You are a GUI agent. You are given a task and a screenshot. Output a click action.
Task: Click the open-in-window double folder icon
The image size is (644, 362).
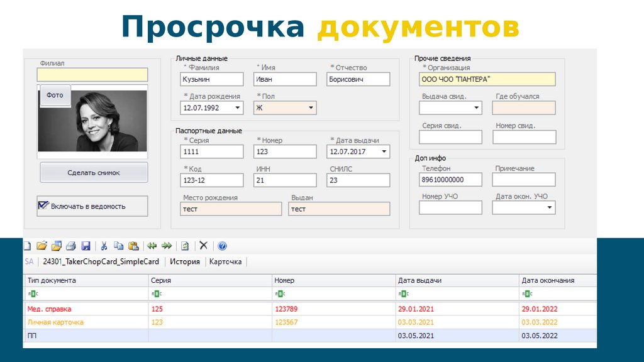pyautogui.click(x=56, y=246)
